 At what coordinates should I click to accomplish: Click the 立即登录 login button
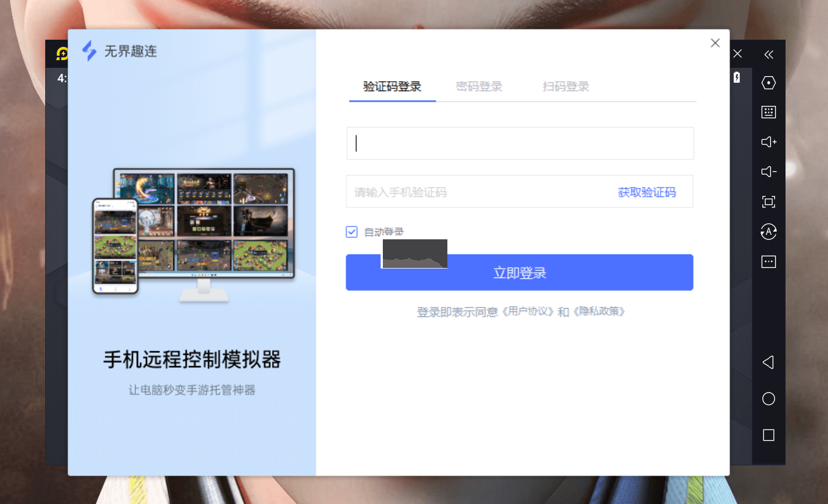tap(519, 272)
